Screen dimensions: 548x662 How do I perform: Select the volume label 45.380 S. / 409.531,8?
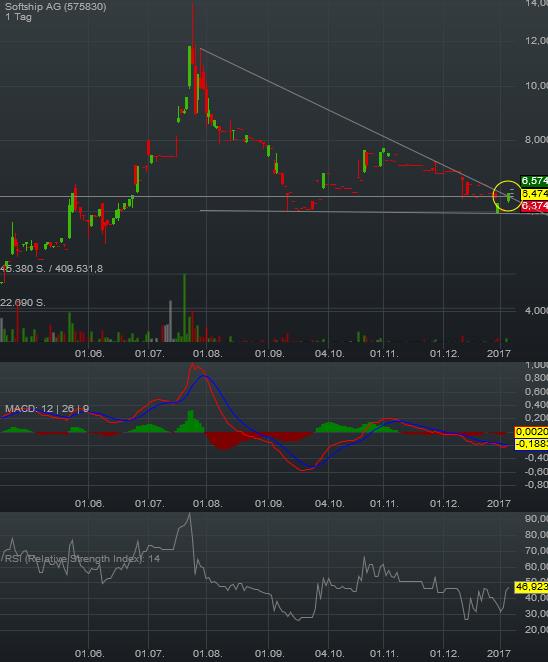coord(52,269)
